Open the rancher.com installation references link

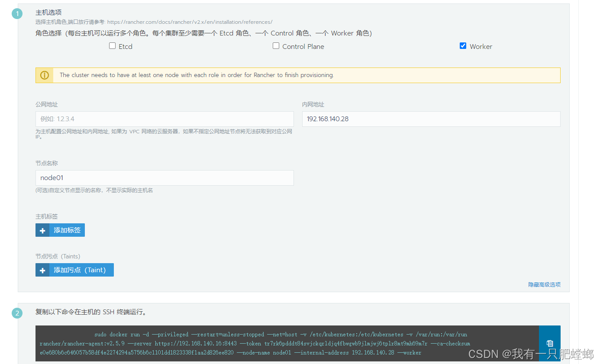[190, 22]
